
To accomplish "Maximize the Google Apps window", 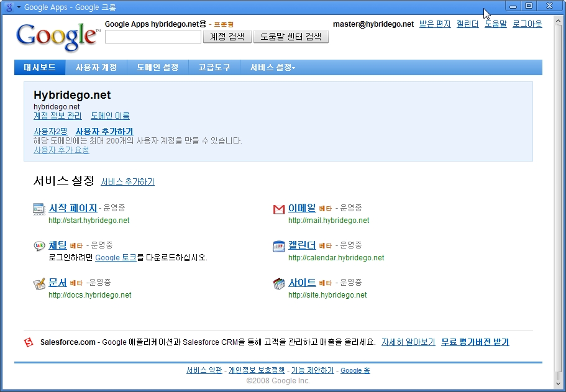I will coord(529,6).
